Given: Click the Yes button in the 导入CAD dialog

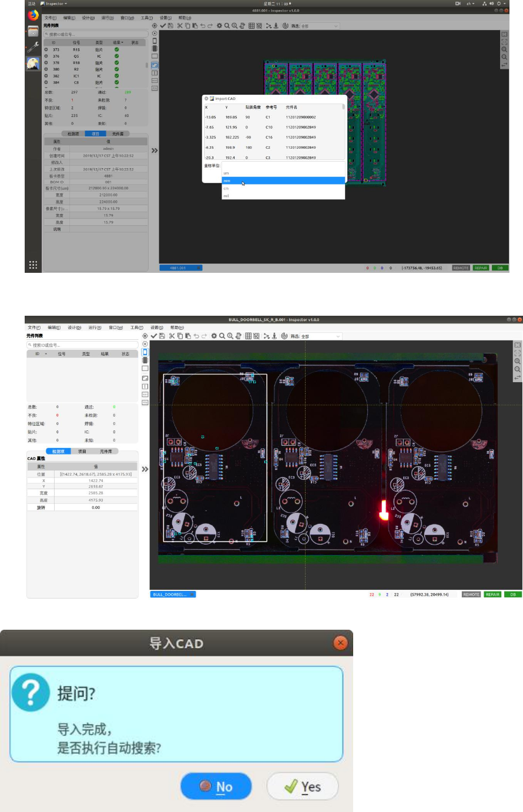Looking at the screenshot, I should point(303,787).
